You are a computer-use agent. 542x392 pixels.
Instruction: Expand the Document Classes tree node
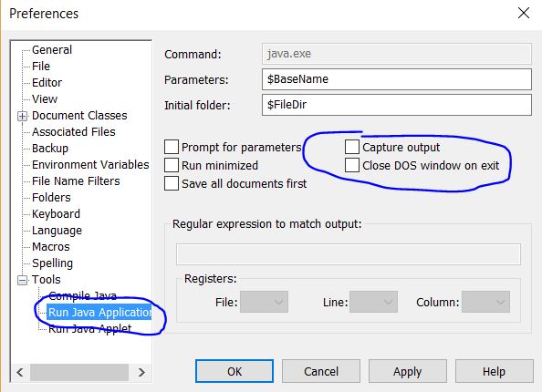[22, 116]
